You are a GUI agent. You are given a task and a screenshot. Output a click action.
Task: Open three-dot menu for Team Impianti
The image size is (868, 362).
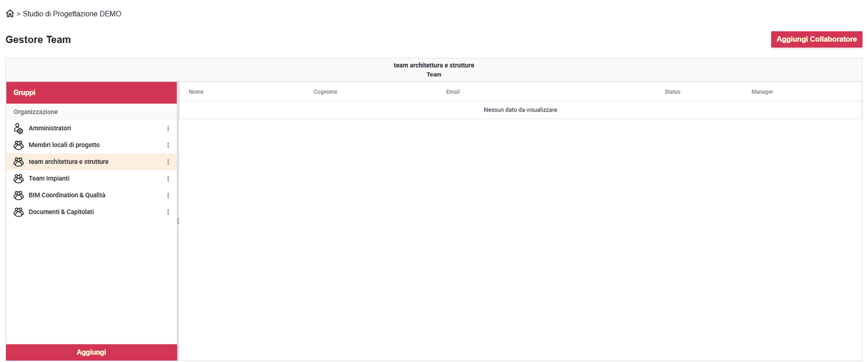pyautogui.click(x=168, y=179)
